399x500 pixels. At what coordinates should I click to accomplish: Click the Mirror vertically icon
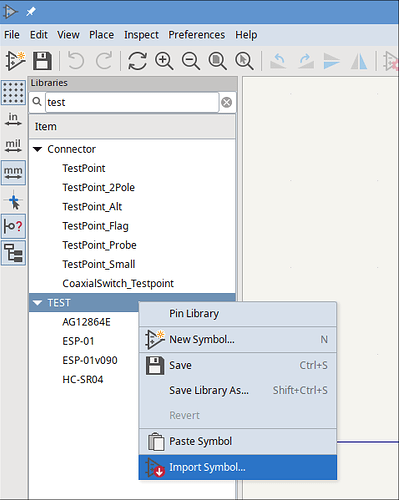[332, 61]
